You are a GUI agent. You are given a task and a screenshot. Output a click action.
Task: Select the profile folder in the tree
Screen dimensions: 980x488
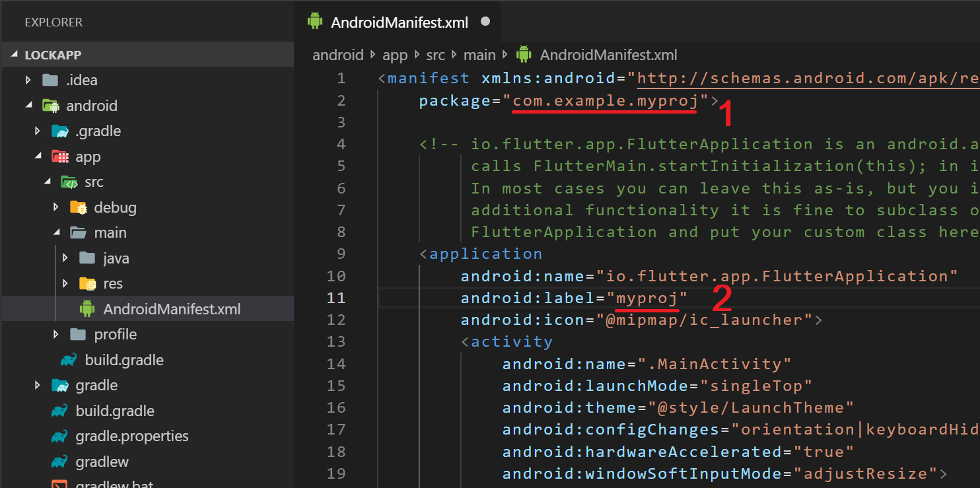click(x=115, y=335)
